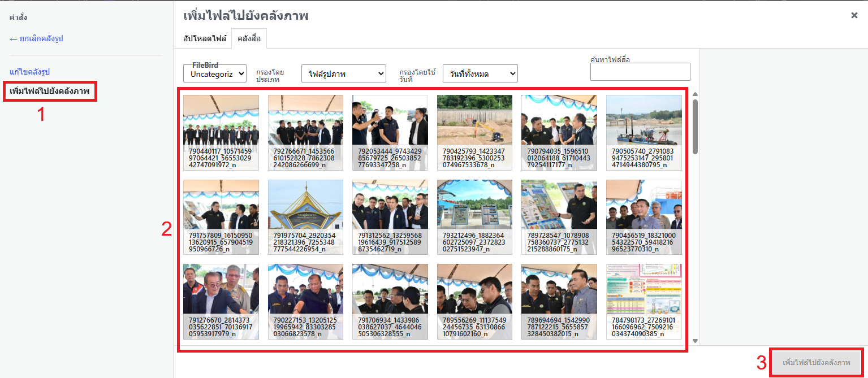Select thumbnail 790440117_10571459
This screenshot has width=868, height=378.
tap(221, 132)
